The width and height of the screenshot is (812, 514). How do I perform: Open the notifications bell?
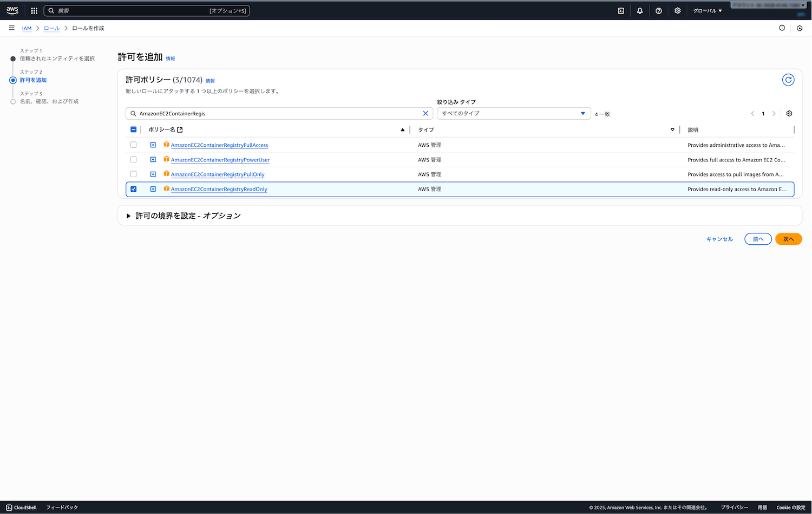640,11
